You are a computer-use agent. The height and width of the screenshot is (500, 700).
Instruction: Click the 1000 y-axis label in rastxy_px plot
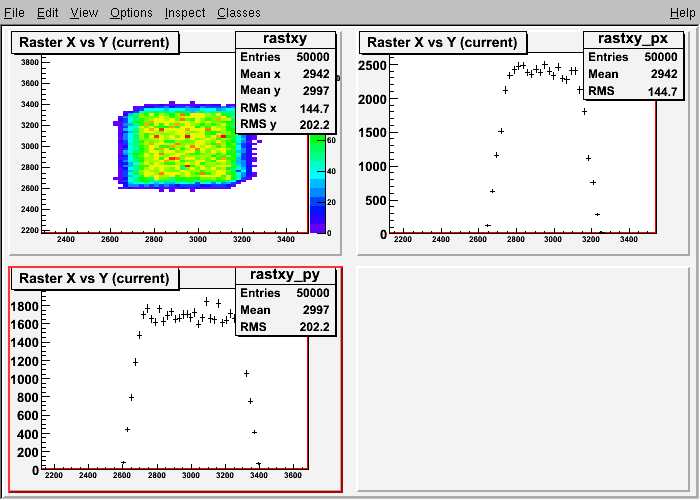click(372, 167)
